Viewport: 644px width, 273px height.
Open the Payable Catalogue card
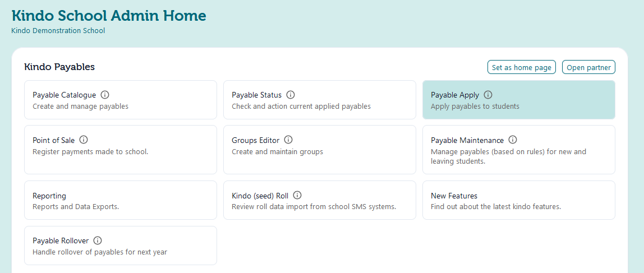click(121, 100)
